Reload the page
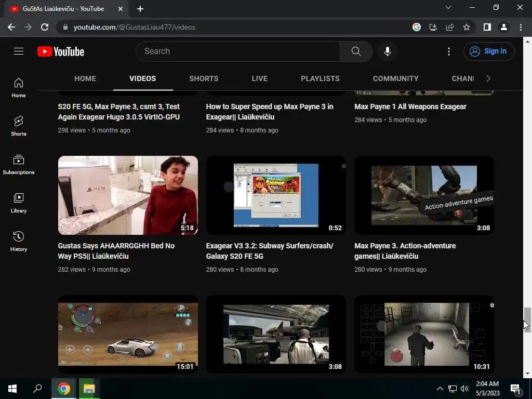The image size is (532, 399). [45, 27]
